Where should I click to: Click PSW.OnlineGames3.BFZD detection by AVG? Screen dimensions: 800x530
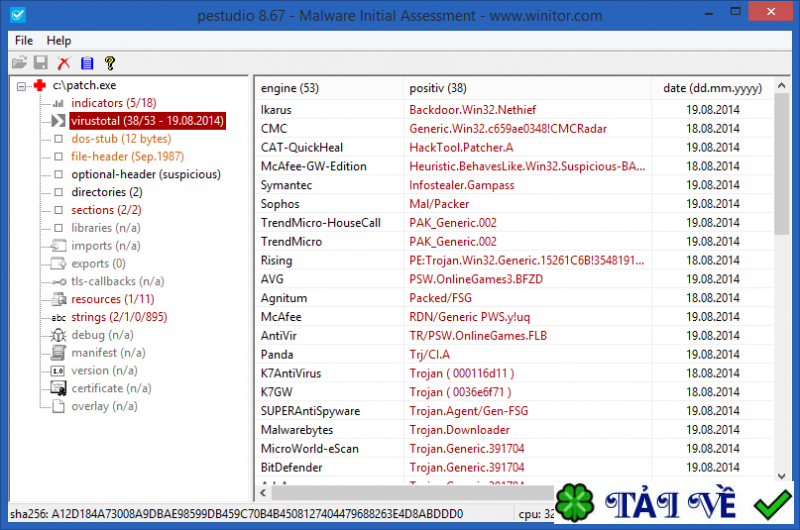[x=476, y=279]
